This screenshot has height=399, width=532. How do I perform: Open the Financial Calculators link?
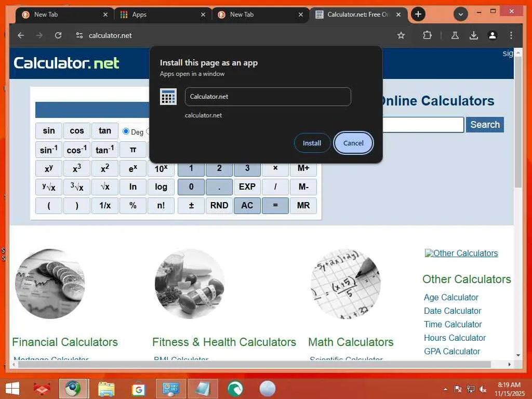point(65,342)
